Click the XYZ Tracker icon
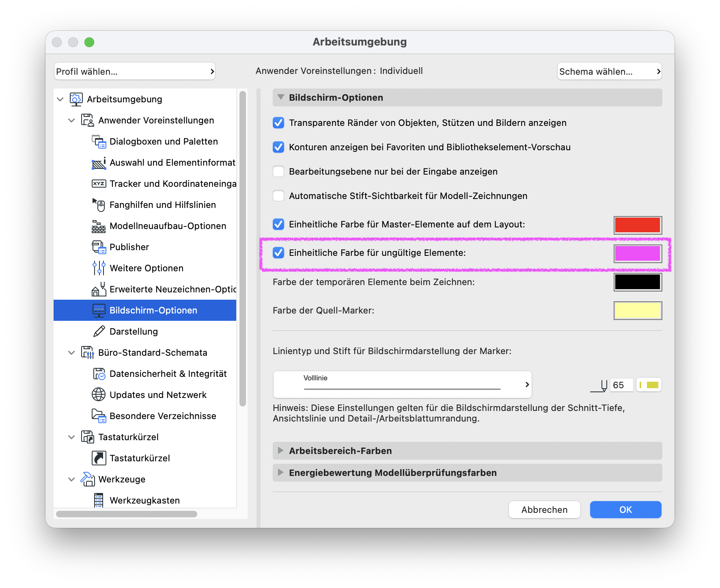The image size is (720, 588). pos(99,184)
